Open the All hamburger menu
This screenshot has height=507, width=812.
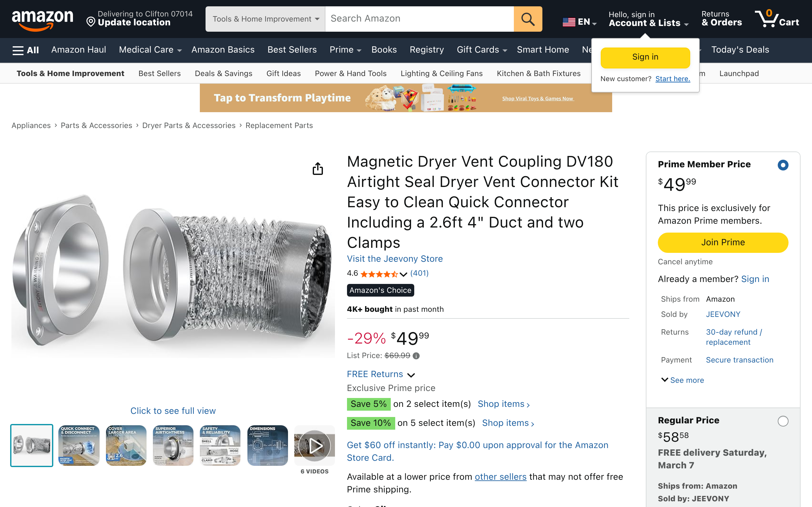[x=25, y=50]
